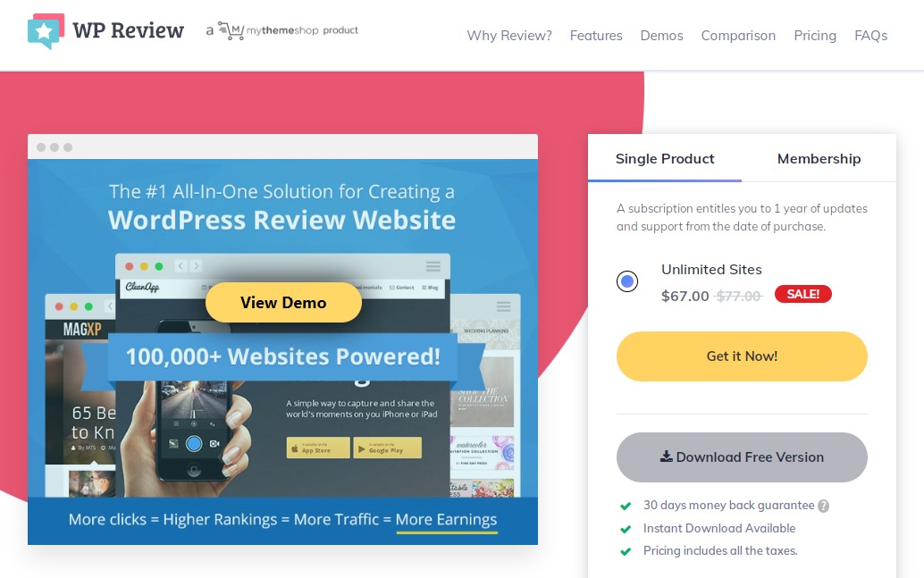Viewport: 924px width, 578px height.
Task: Click the 30 days money back guarantee text
Action: (728, 505)
